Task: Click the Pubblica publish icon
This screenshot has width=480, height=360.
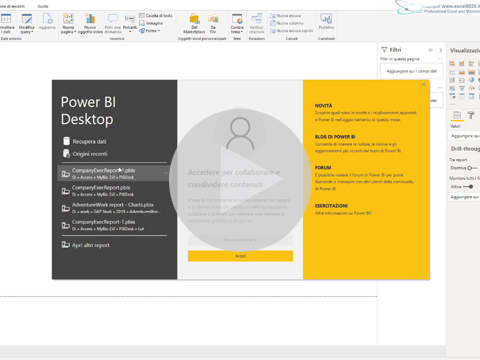Action: tap(326, 19)
